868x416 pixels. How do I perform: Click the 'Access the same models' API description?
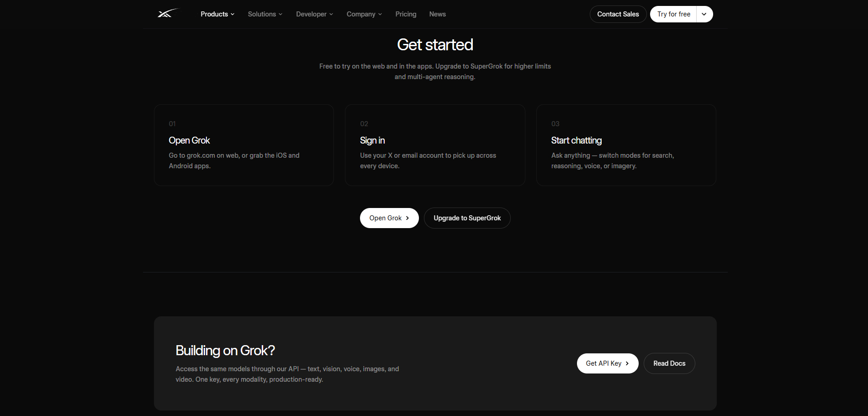tap(287, 374)
